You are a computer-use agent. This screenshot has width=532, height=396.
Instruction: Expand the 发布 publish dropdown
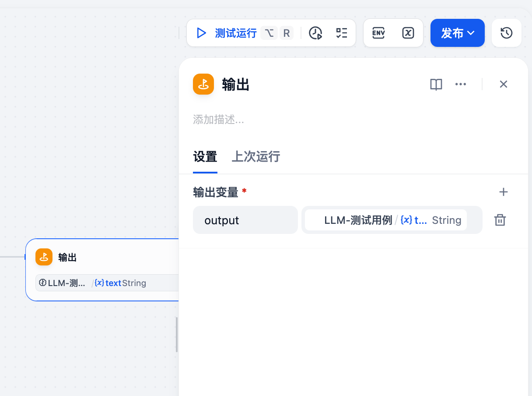pos(457,33)
